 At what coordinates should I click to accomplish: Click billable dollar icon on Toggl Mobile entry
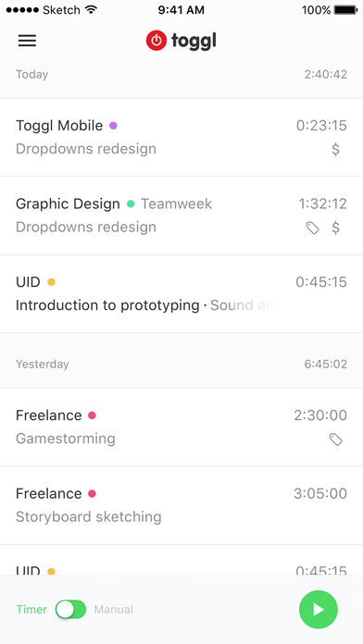point(336,149)
